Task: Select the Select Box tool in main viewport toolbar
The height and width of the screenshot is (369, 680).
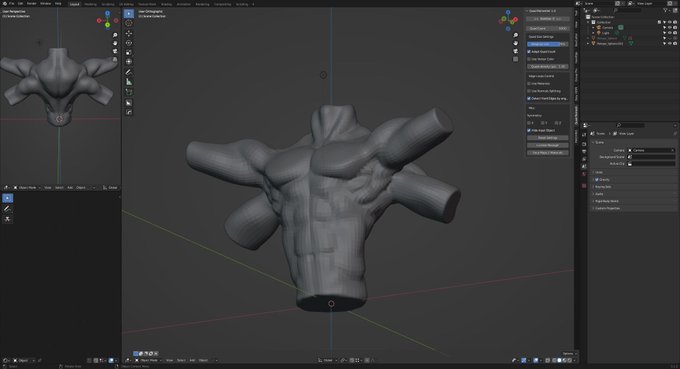Action: tap(129, 13)
